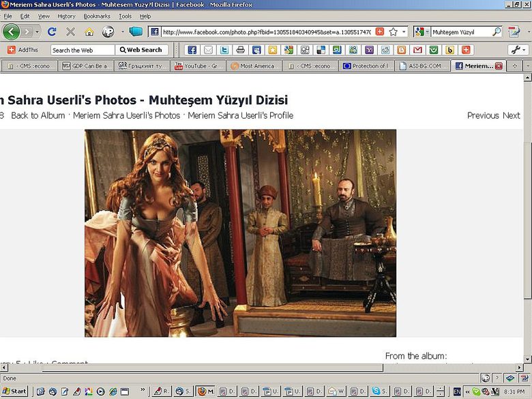Open the History menu
The image size is (532, 399).
[x=66, y=16]
